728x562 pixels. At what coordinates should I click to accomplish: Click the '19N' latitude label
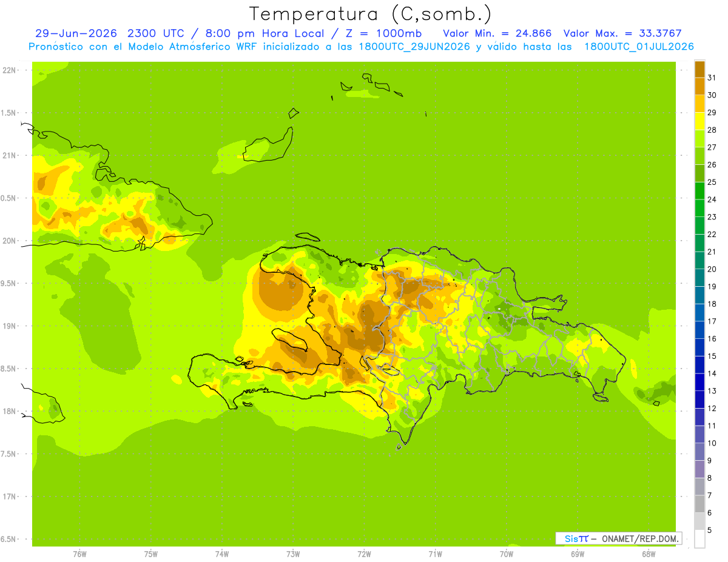tap(9, 326)
